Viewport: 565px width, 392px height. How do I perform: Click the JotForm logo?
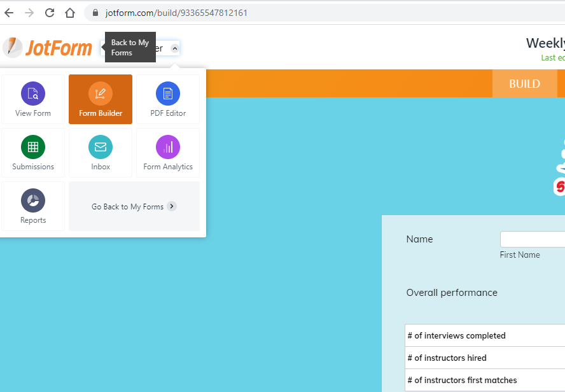(x=48, y=48)
